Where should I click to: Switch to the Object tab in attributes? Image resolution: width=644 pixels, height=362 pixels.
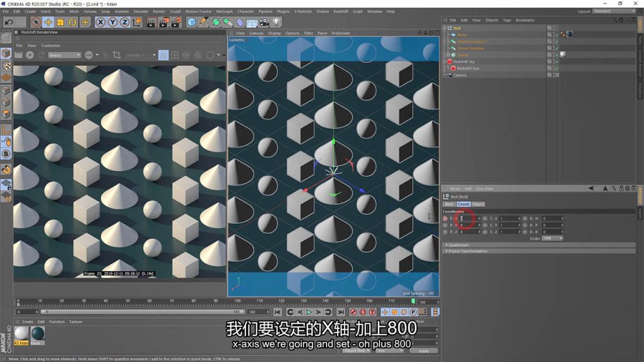coord(478,204)
